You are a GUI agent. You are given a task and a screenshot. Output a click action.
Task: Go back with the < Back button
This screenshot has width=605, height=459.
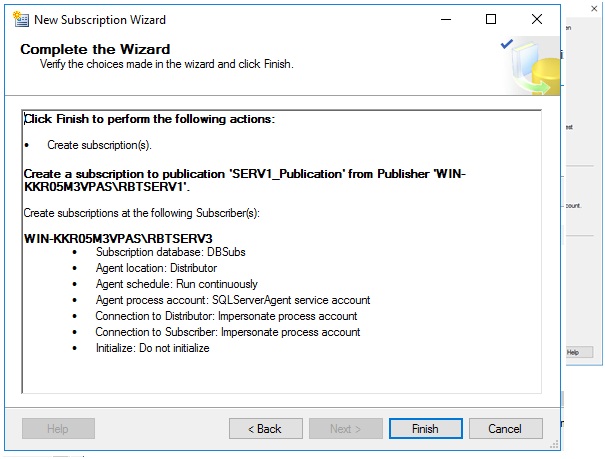pyautogui.click(x=266, y=429)
